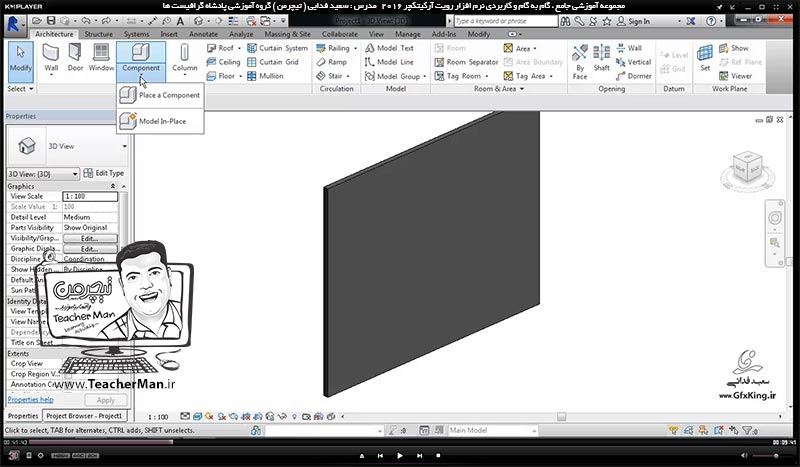
Task: Choose the Model Text tool
Action: coord(389,48)
